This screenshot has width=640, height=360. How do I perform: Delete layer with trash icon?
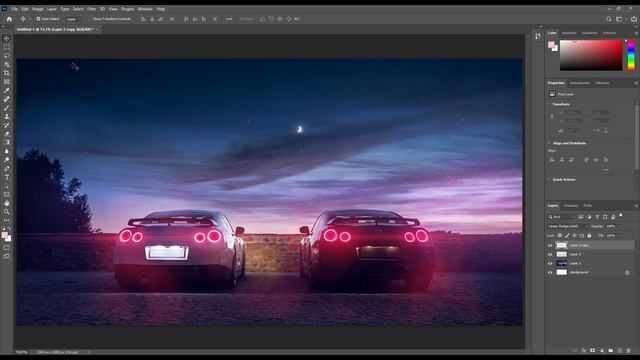pyautogui.click(x=629, y=351)
